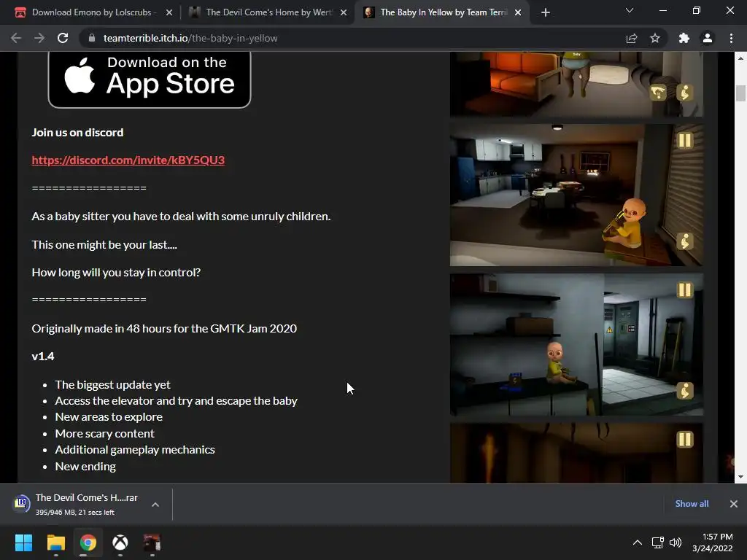Click the address bar URL field
This screenshot has height=560, width=747.
(352, 38)
